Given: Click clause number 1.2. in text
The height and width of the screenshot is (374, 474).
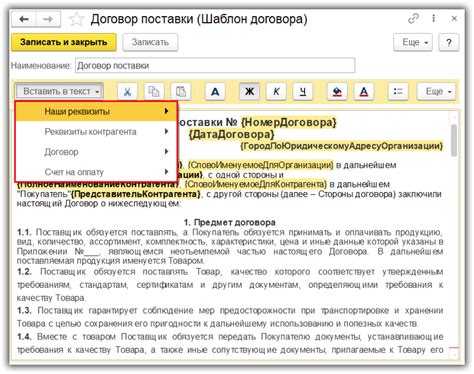Looking at the screenshot, I should tap(24, 272).
